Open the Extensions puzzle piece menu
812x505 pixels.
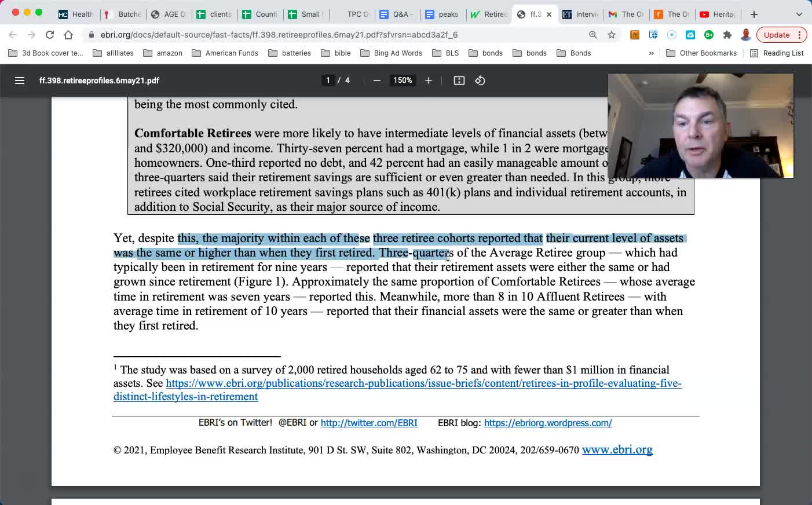(x=727, y=35)
